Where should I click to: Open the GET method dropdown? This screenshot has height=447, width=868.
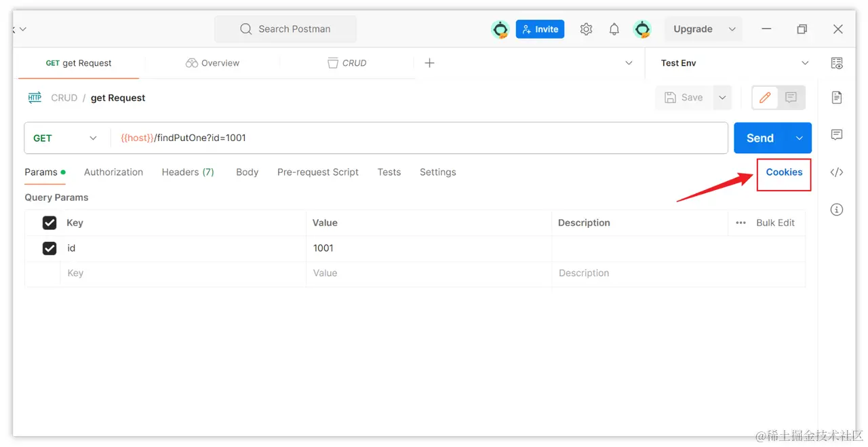(66, 138)
